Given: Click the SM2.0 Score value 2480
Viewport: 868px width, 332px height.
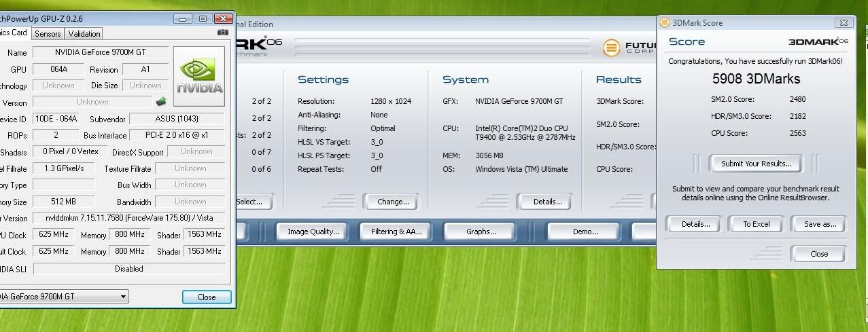Looking at the screenshot, I should 797,99.
